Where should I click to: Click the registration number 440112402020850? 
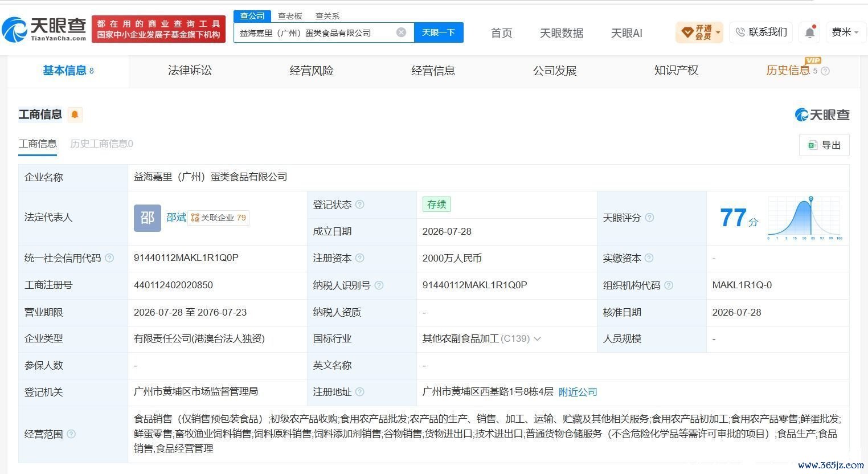[173, 285]
